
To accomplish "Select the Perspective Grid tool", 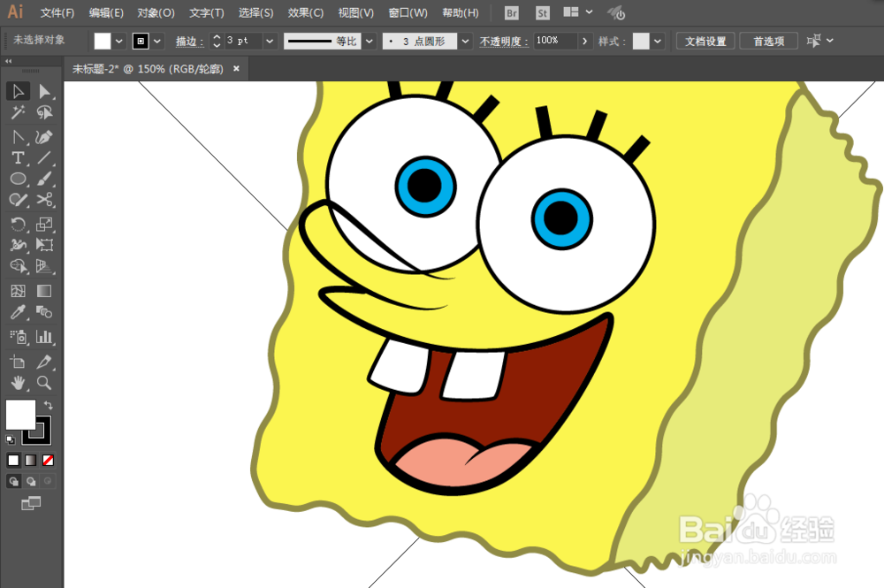I will point(44,265).
